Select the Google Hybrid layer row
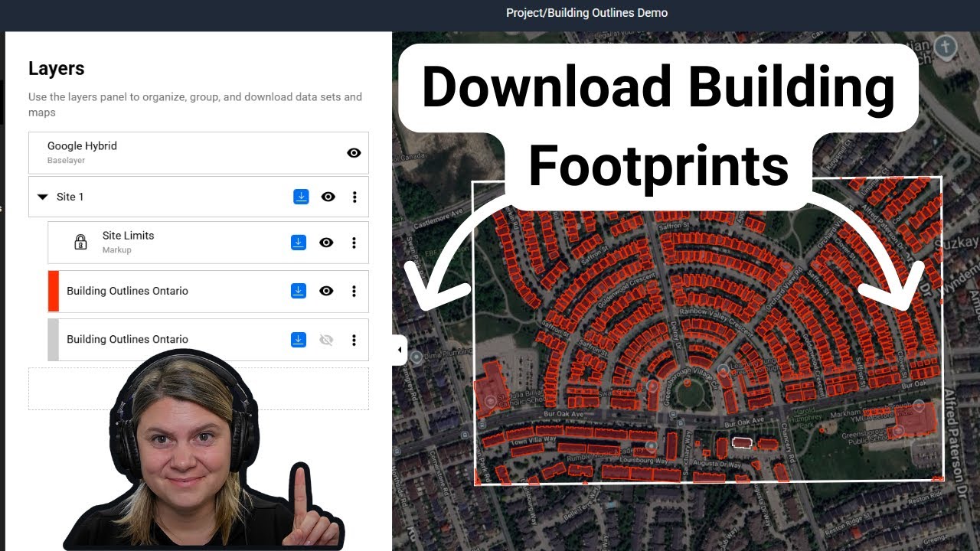The image size is (980, 551). [198, 152]
